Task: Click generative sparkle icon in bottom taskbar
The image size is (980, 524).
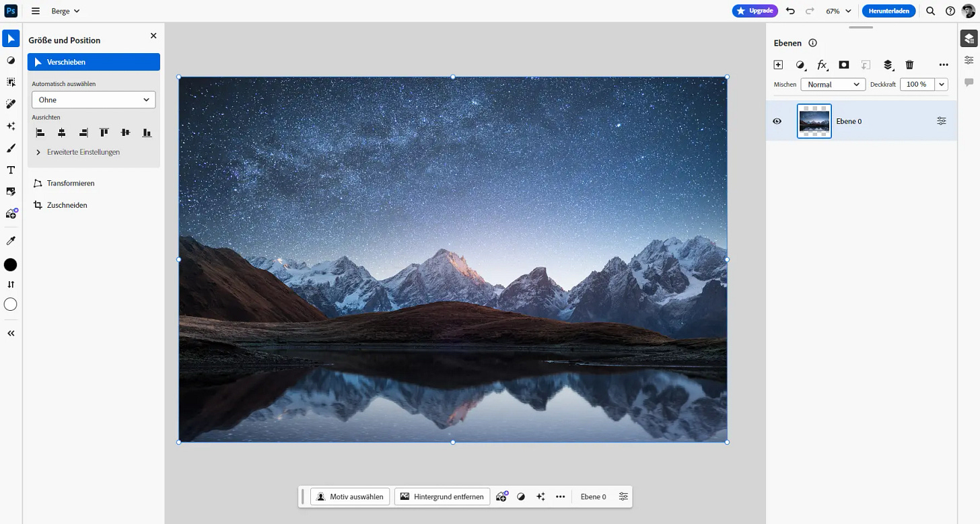Action: (x=540, y=496)
